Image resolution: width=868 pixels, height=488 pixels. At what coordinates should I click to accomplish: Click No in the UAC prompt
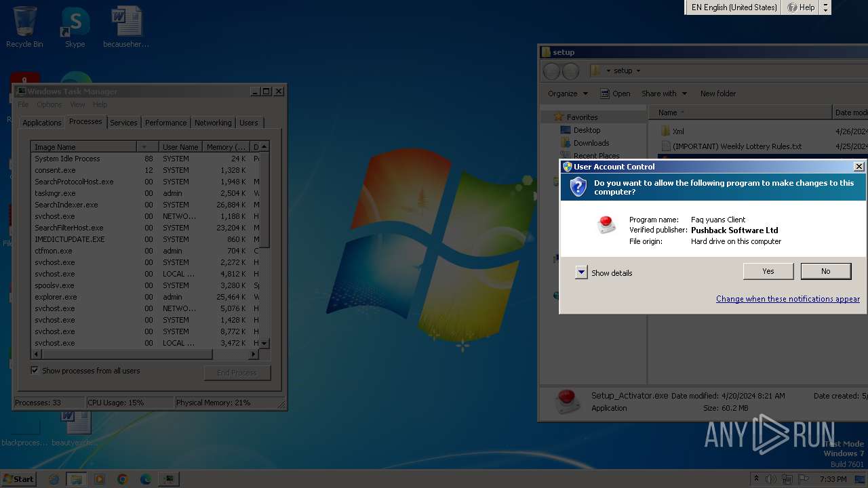point(825,271)
